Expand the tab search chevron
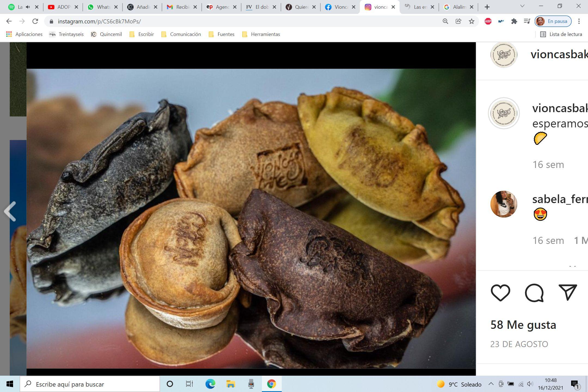The height and width of the screenshot is (392, 588). 522,6
